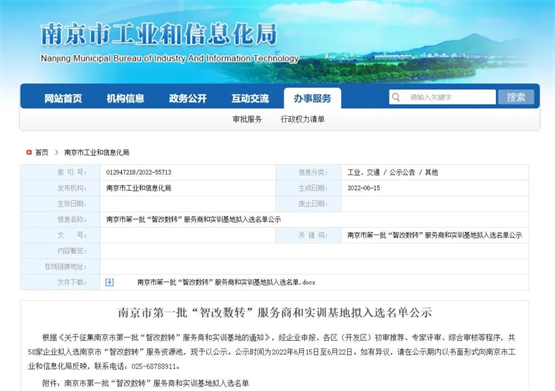Click the file download arrow icon
This screenshot has height=391, width=555.
pos(109,282)
